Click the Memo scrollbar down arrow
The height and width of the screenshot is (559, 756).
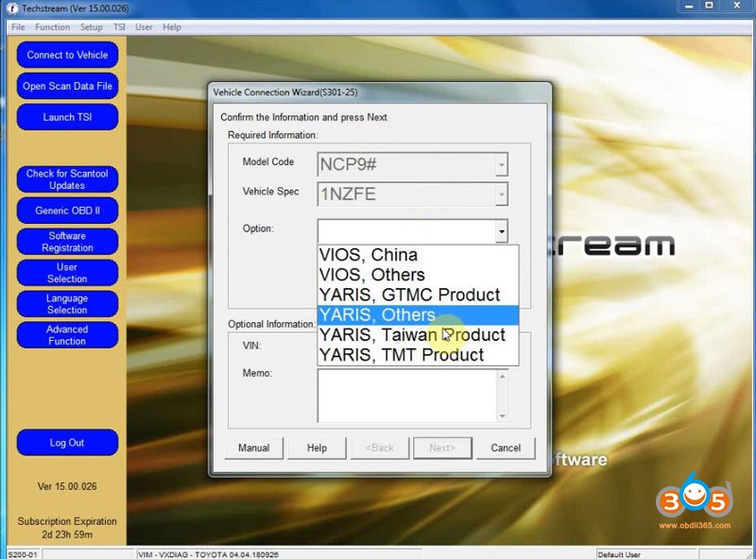click(x=503, y=415)
